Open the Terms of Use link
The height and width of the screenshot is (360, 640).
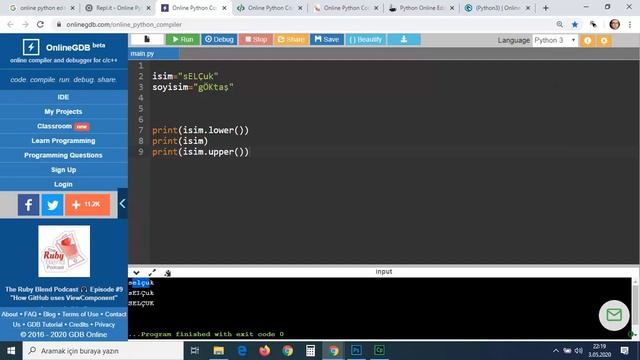80,314
